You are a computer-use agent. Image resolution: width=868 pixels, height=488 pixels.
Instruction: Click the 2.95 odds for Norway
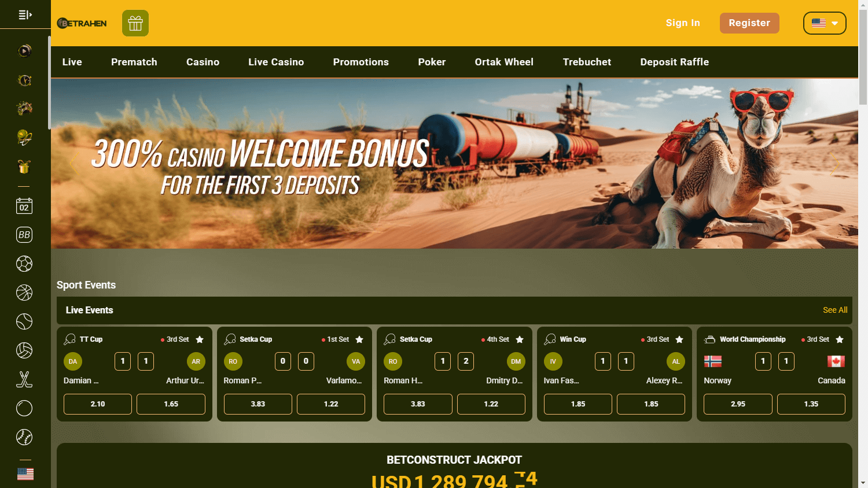click(x=738, y=404)
